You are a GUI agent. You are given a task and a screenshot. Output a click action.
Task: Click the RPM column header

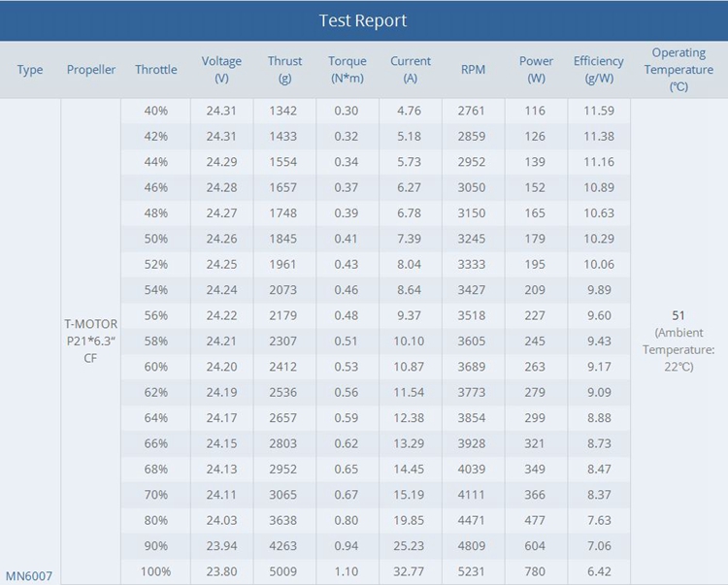[473, 70]
